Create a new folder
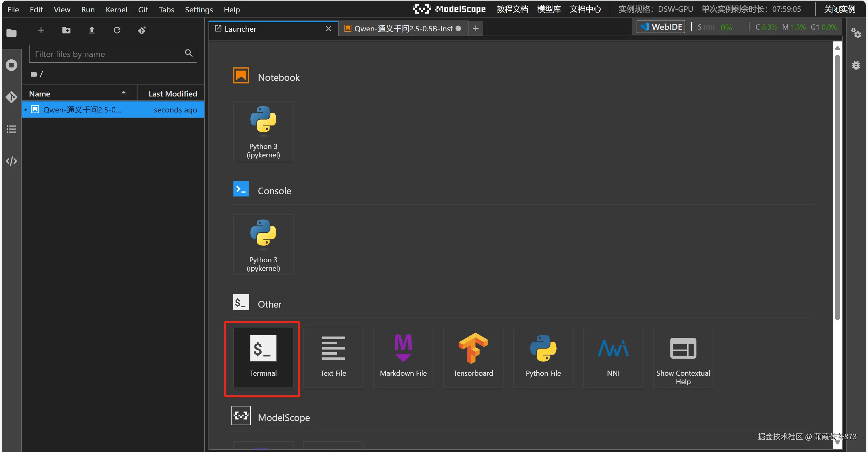 point(66,30)
